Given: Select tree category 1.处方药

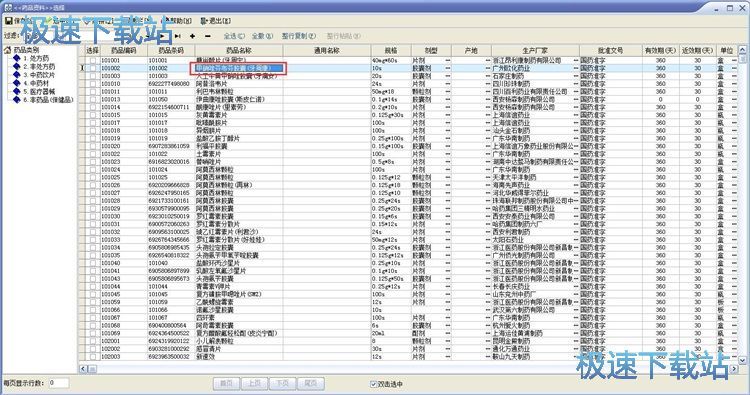Looking at the screenshot, I should [x=36, y=58].
